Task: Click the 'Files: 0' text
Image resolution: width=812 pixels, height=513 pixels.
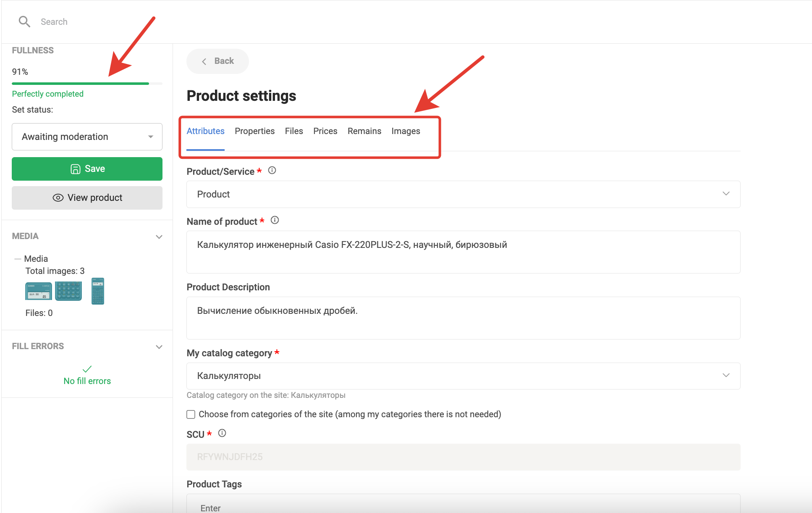Action: [x=39, y=313]
